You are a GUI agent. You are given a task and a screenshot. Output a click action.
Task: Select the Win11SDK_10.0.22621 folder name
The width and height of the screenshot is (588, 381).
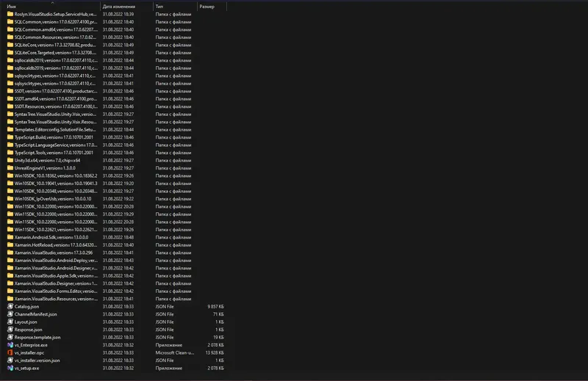click(x=56, y=229)
